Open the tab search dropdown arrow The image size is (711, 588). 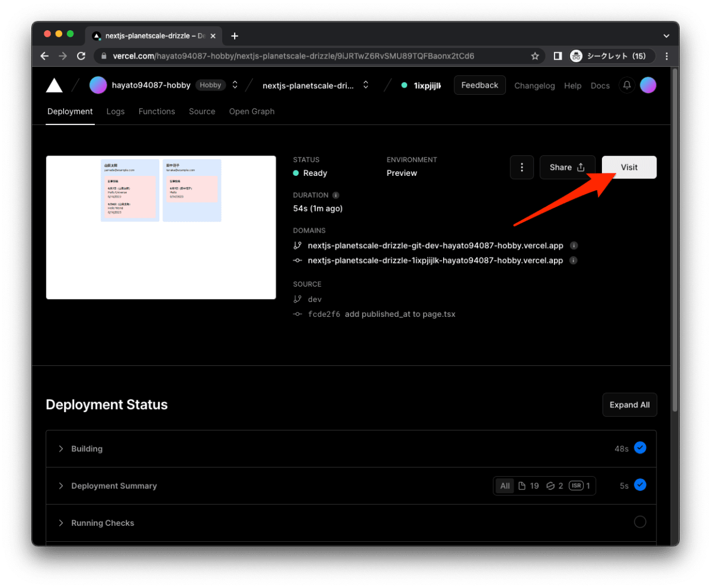666,36
